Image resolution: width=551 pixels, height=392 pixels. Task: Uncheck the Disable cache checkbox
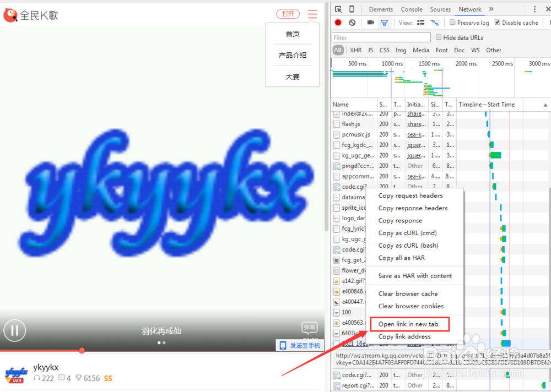point(497,23)
